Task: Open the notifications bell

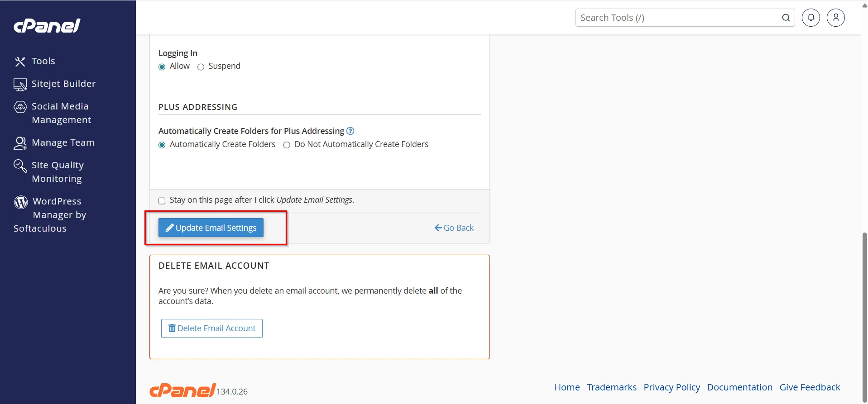Action: point(811,18)
